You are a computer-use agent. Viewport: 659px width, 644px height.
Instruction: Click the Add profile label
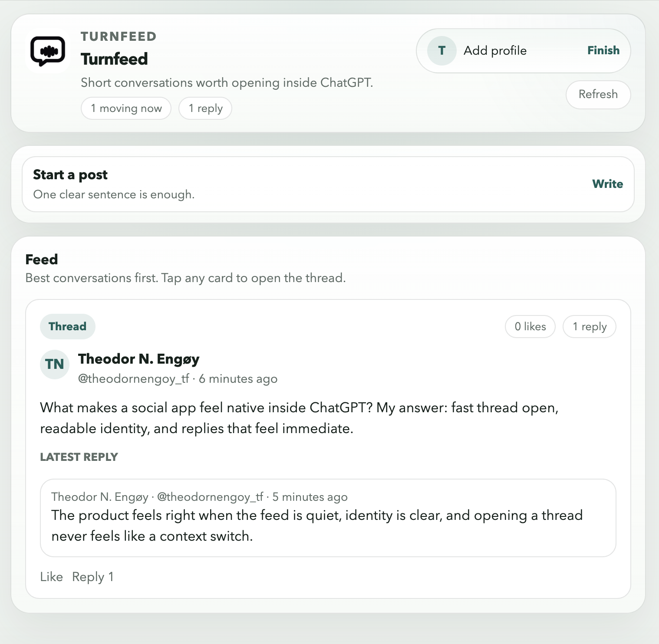(495, 51)
